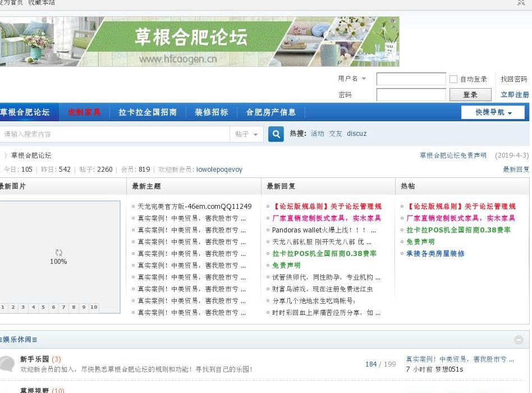This screenshot has width=532, height=393.
Task: Focus the password input field
Action: (411, 95)
